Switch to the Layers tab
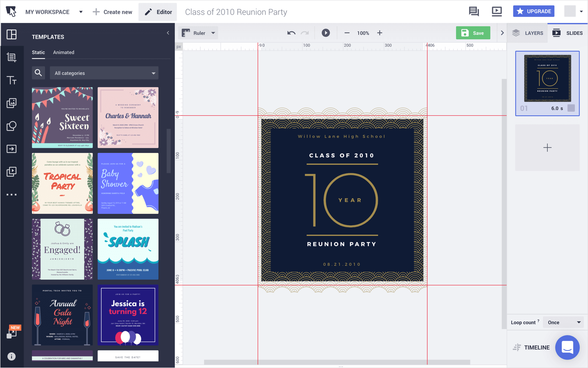588x368 pixels. [527, 33]
